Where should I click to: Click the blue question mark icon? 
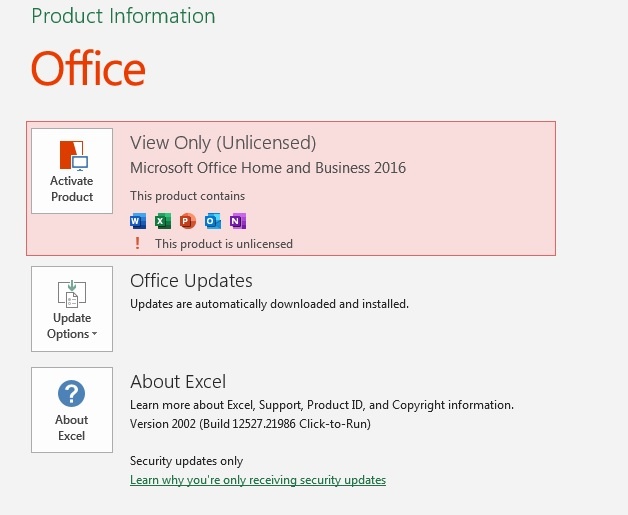click(71, 393)
